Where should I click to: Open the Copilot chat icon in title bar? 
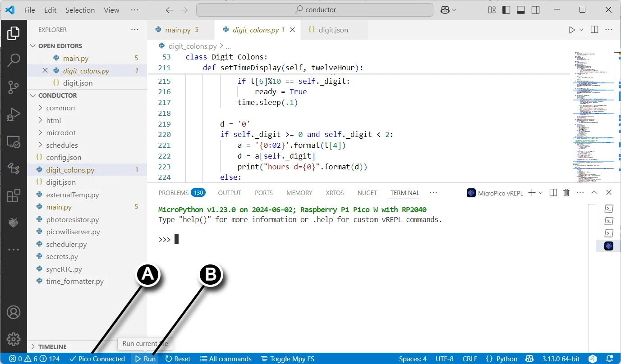coord(445,10)
